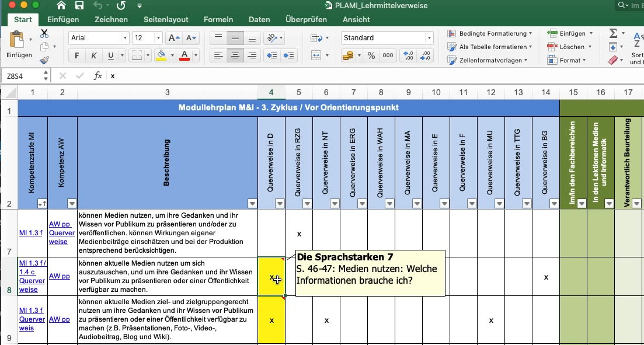Viewport: 644px width, 345px height.
Task: Open filter dropdown for Querverweise in RZG
Action: pyautogui.click(x=307, y=203)
